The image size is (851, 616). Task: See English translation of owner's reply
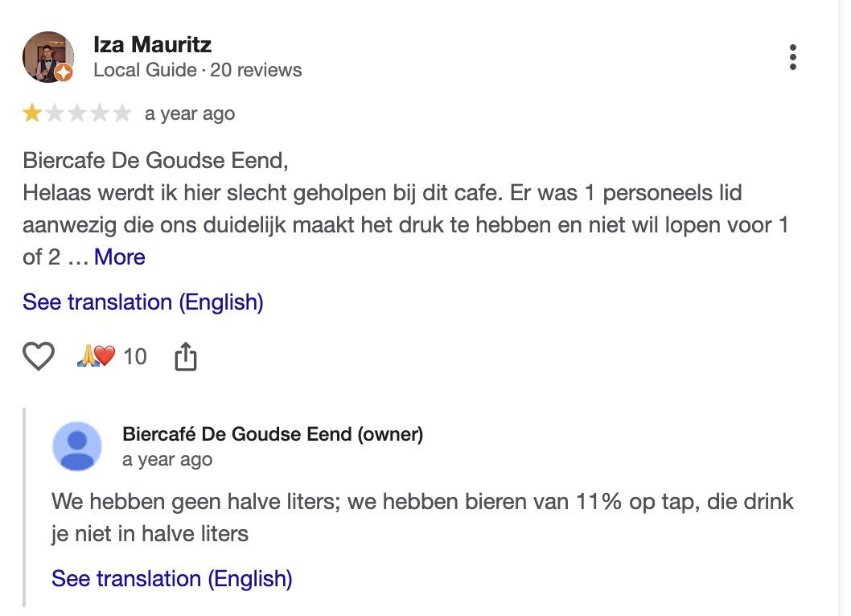(172, 578)
